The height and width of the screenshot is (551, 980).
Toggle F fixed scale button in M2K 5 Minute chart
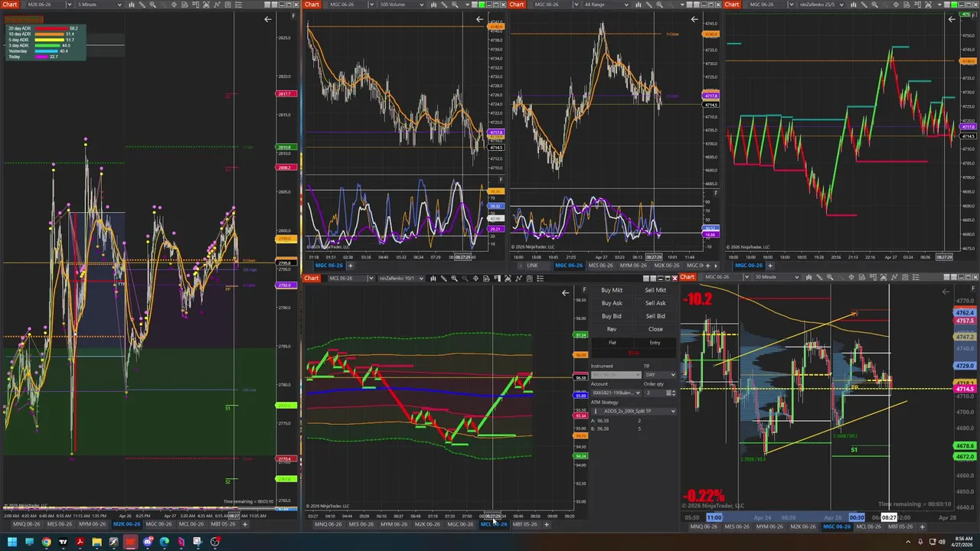[293, 16]
